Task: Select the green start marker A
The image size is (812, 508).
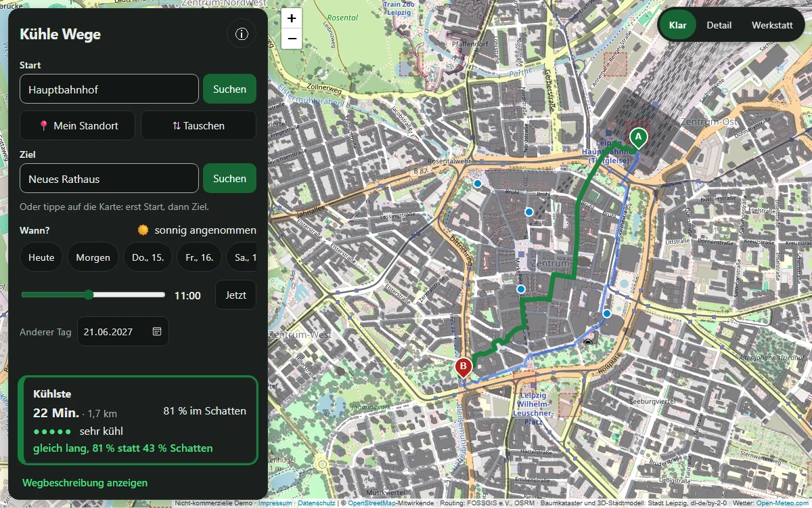Action: pyautogui.click(x=637, y=138)
